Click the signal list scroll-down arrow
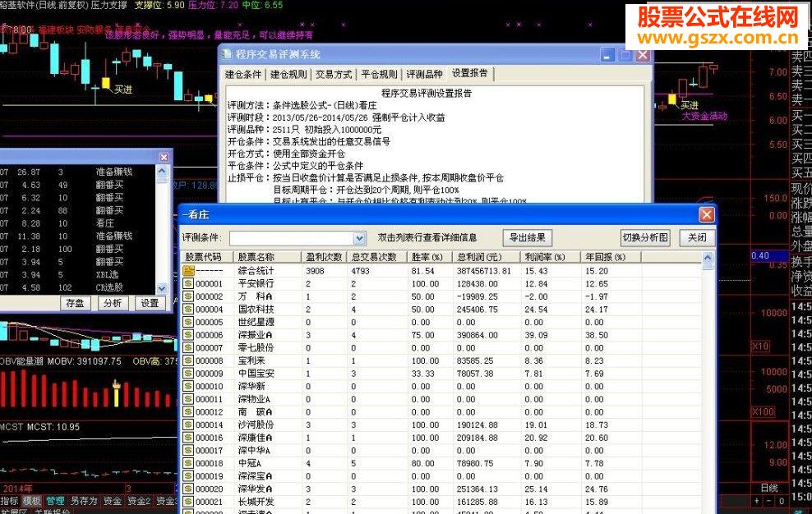Image resolution: width=812 pixels, height=514 pixels. pos(162,288)
